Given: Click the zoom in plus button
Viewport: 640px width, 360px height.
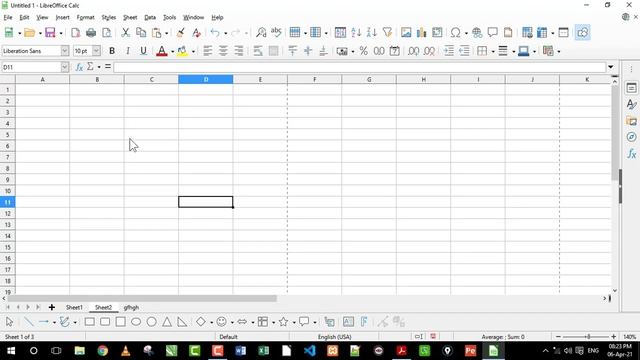Looking at the screenshot, I should click(x=613, y=337).
